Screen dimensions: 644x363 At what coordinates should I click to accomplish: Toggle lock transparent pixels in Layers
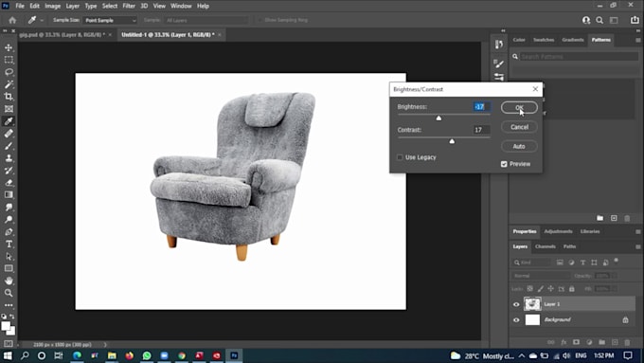pos(529,289)
